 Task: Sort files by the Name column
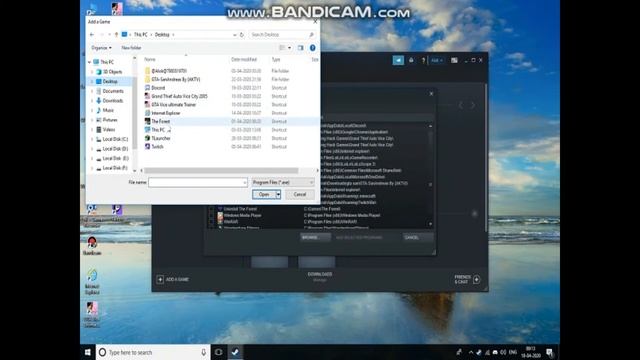pyautogui.click(x=150, y=60)
